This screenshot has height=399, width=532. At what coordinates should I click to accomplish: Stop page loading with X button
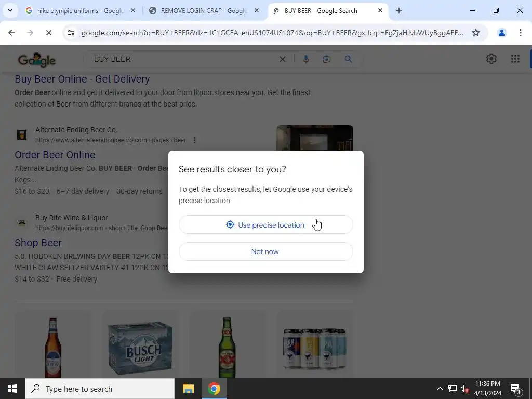pos(48,33)
